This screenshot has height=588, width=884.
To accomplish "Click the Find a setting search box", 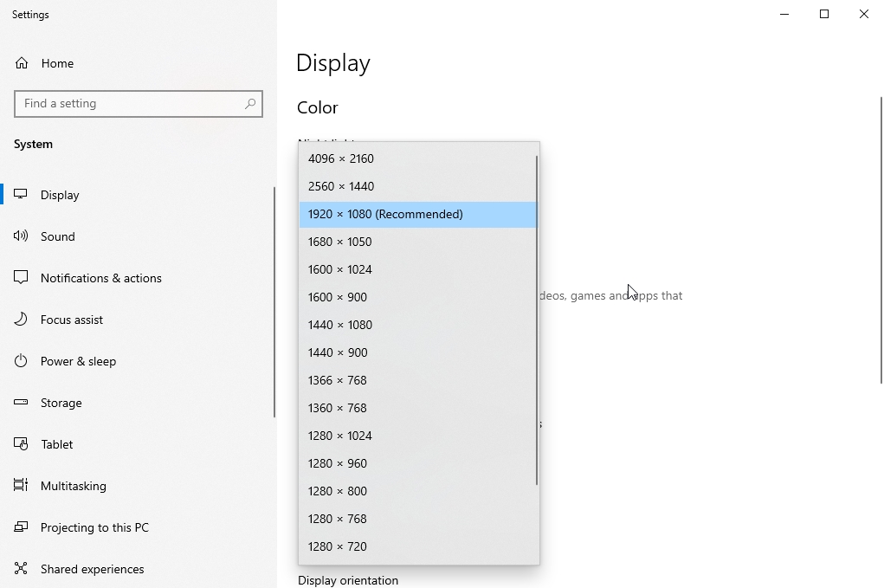I will tap(139, 104).
